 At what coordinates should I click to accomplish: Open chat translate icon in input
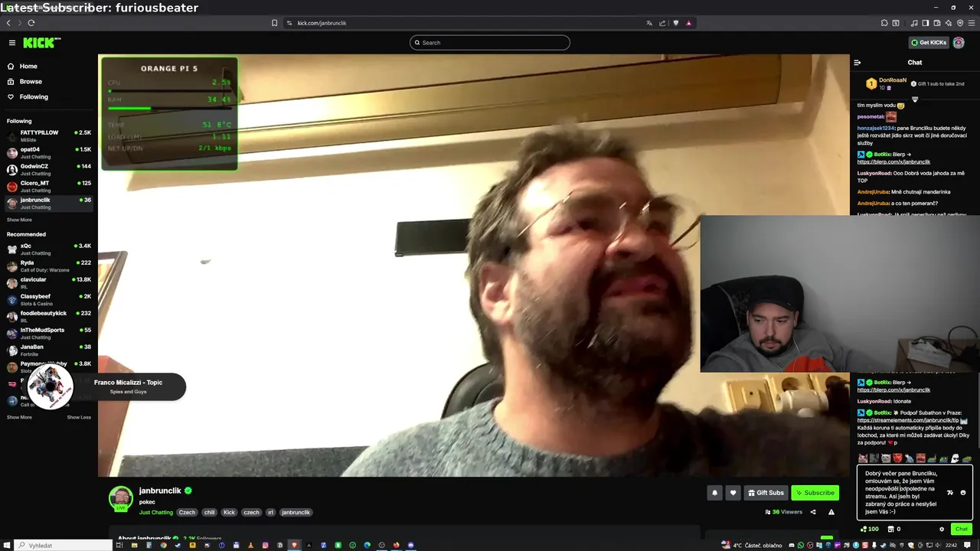point(950,493)
